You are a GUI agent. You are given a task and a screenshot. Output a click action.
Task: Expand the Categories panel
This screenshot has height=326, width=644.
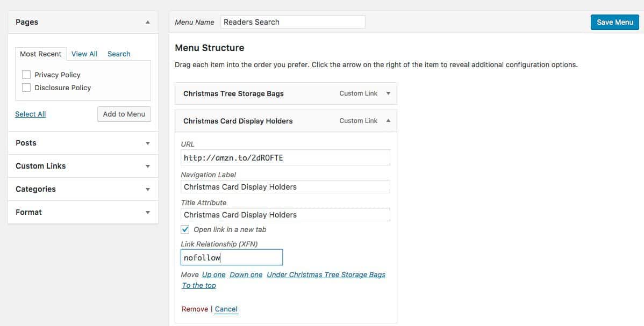148,189
